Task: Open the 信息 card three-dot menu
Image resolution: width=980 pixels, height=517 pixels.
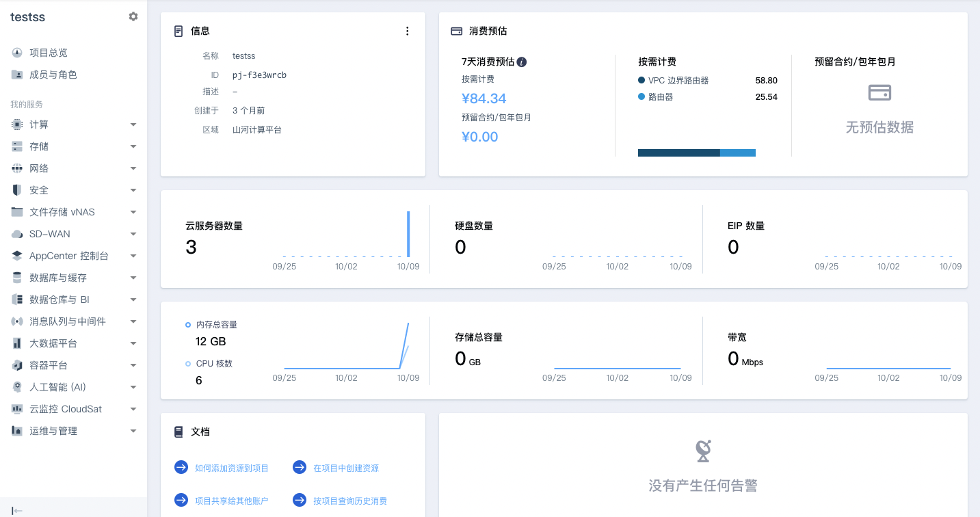Action: click(408, 31)
